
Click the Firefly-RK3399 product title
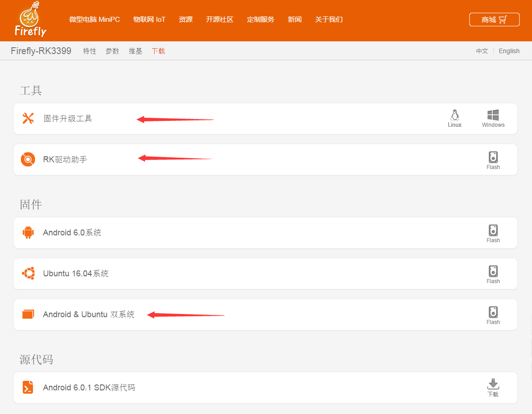pyautogui.click(x=41, y=51)
